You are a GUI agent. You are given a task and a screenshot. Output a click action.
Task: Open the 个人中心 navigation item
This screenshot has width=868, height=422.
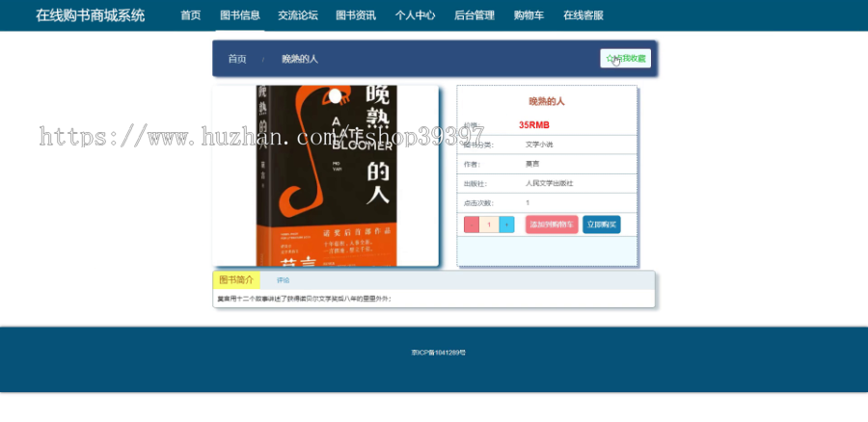click(x=415, y=15)
